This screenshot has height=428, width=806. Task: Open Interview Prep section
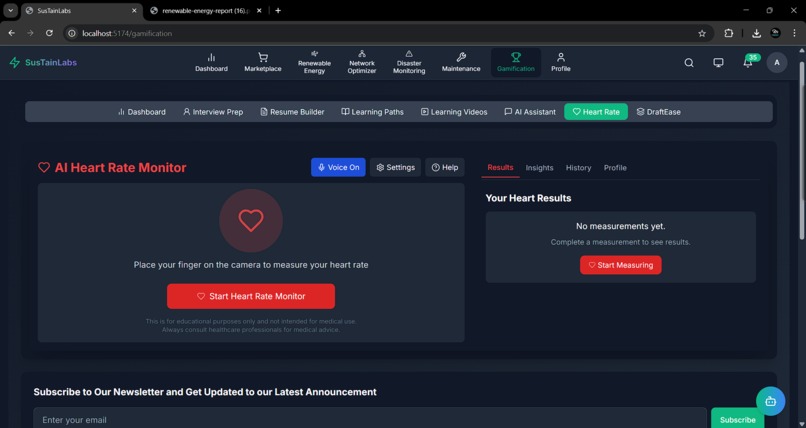pyautogui.click(x=213, y=112)
